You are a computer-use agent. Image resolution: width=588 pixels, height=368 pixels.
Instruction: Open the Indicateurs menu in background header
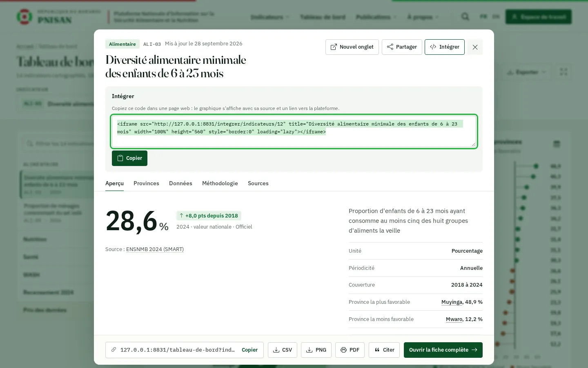point(270,17)
